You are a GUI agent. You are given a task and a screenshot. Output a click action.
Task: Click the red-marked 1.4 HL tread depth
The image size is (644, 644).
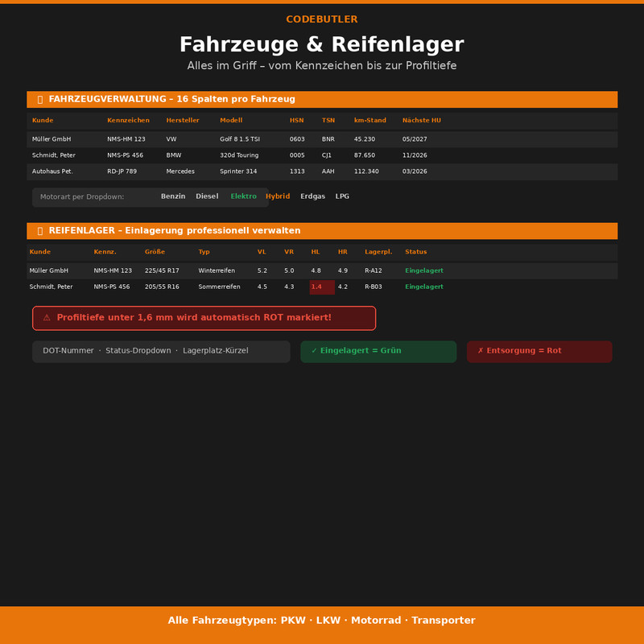(322, 287)
